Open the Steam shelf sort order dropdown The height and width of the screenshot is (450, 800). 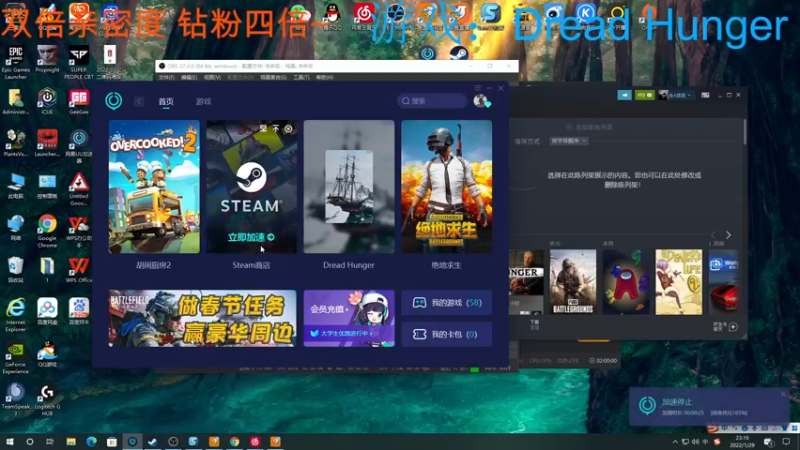click(569, 141)
